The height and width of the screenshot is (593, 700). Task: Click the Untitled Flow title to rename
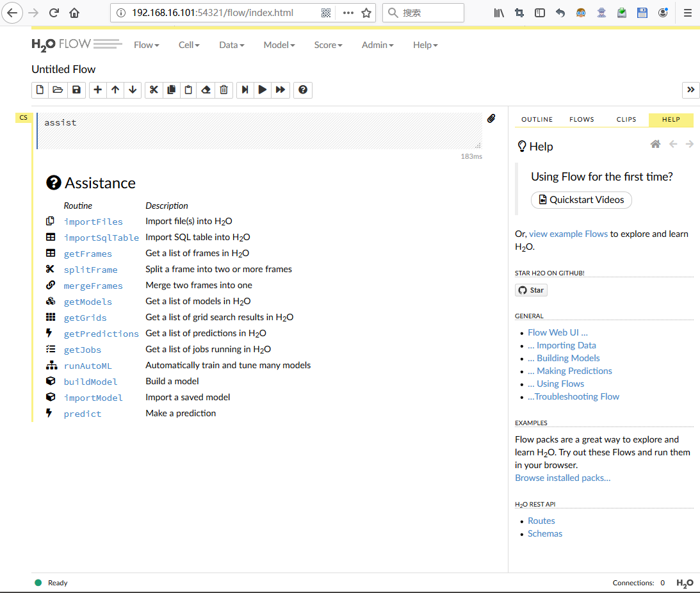click(63, 69)
